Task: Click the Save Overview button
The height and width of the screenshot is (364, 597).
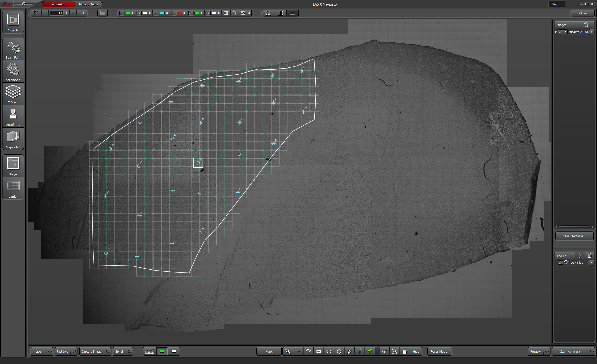Action: [574, 236]
